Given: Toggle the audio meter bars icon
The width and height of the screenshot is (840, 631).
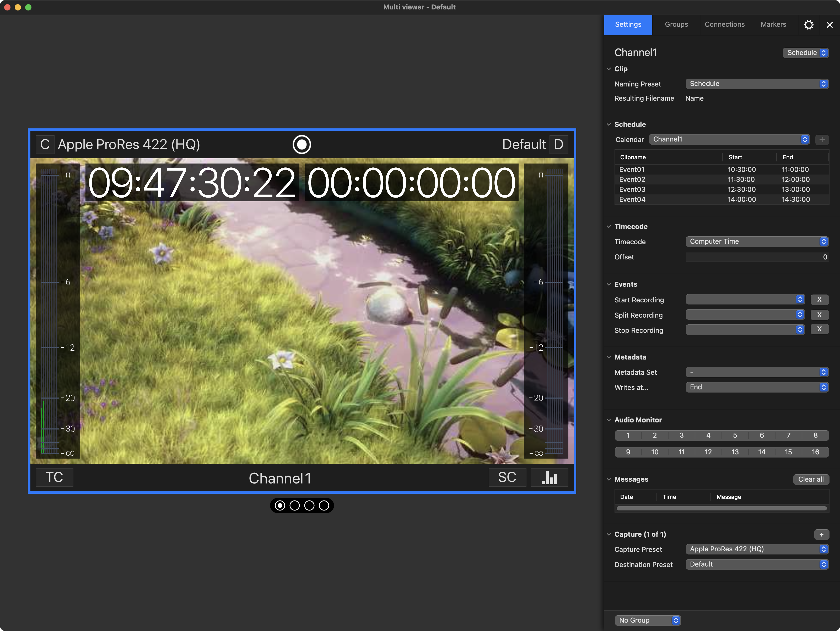Looking at the screenshot, I should [550, 477].
